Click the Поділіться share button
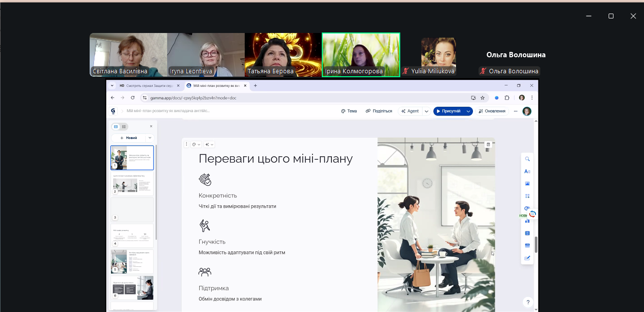Image resolution: width=644 pixels, height=312 pixels. coord(379,111)
